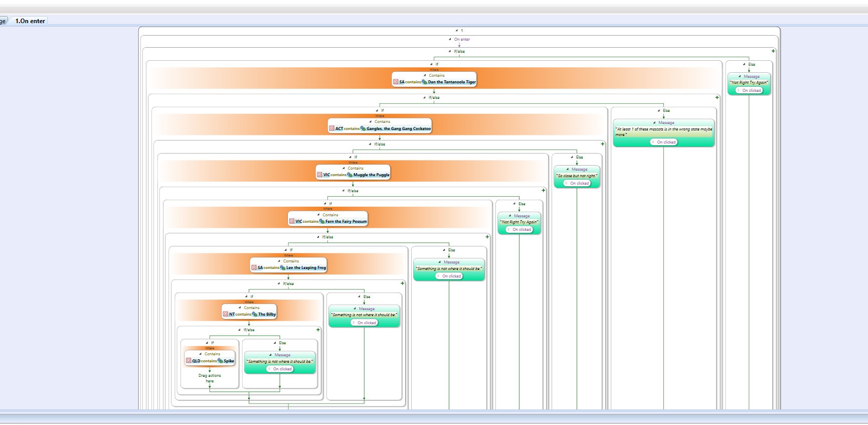This screenshot has width=868, height=425.
Task: Click the actor icon beside Leo the Leaping Frog
Action: 283,268
